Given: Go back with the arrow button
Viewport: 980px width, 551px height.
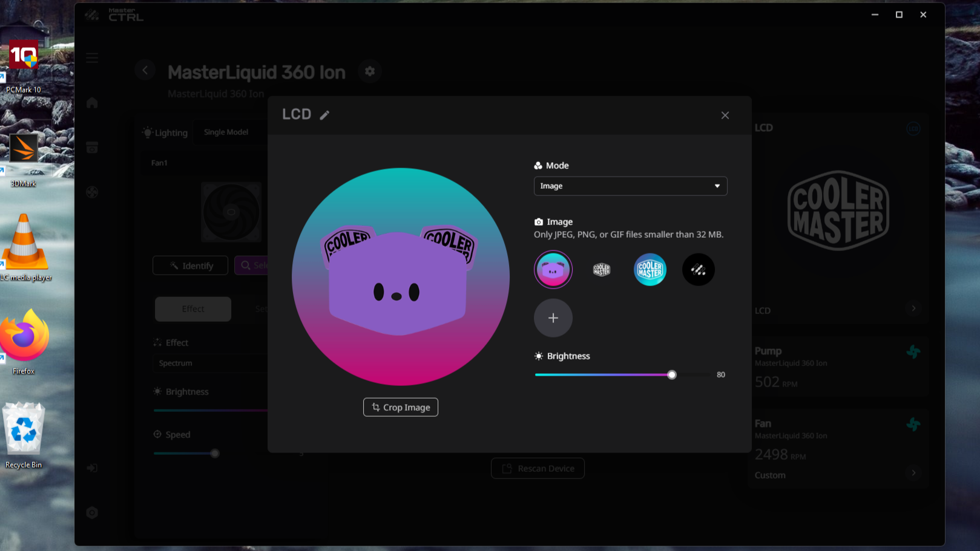Looking at the screenshot, I should (145, 70).
